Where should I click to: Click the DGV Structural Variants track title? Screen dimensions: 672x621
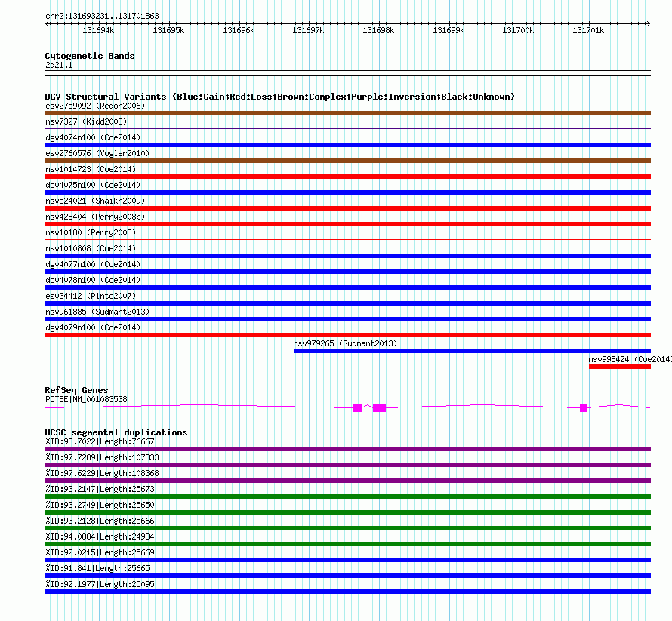pos(280,97)
